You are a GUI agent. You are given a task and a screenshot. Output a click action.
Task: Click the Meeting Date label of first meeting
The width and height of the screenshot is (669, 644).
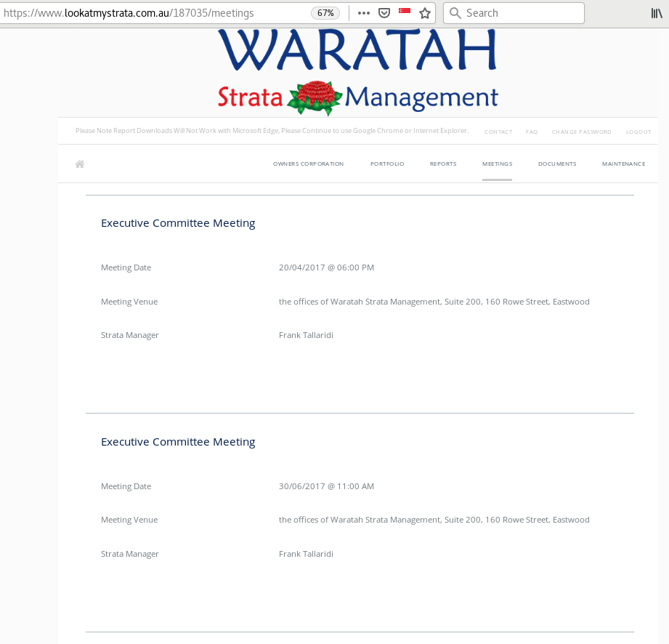[x=126, y=267]
